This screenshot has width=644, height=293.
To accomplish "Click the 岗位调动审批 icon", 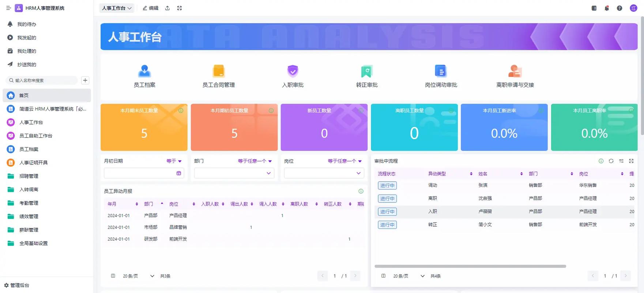I will [x=441, y=71].
